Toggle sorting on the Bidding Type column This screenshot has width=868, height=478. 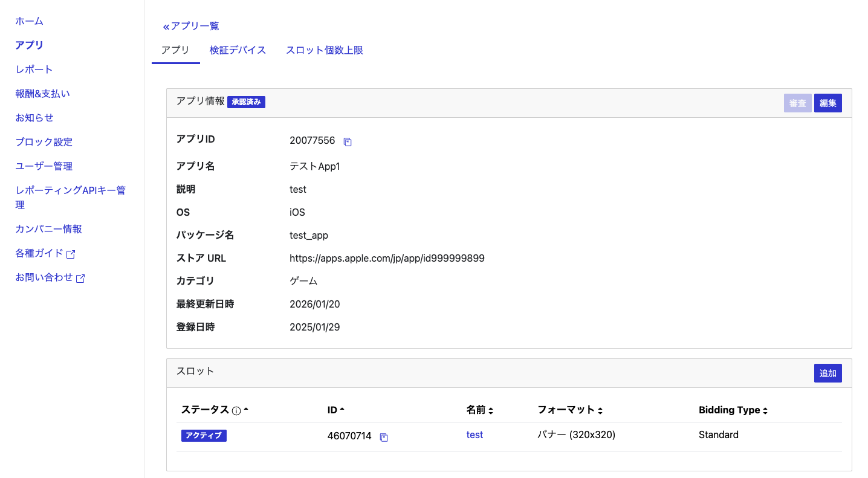coord(765,410)
